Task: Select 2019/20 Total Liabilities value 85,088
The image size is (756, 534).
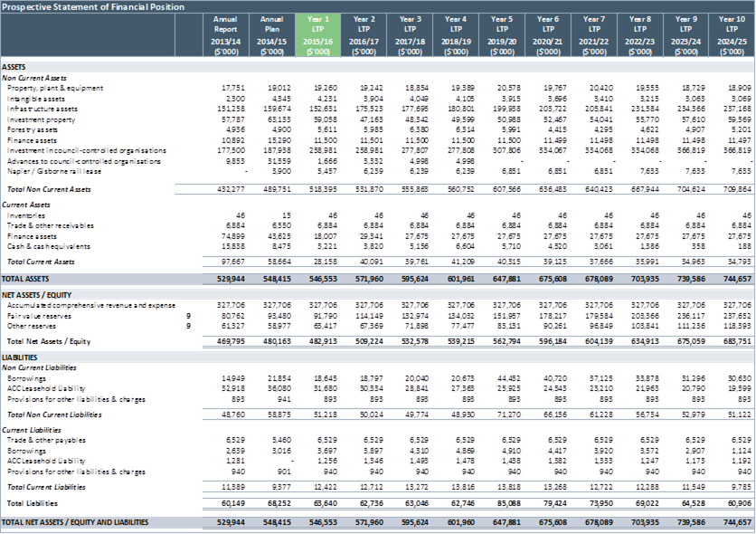Action: point(509,503)
